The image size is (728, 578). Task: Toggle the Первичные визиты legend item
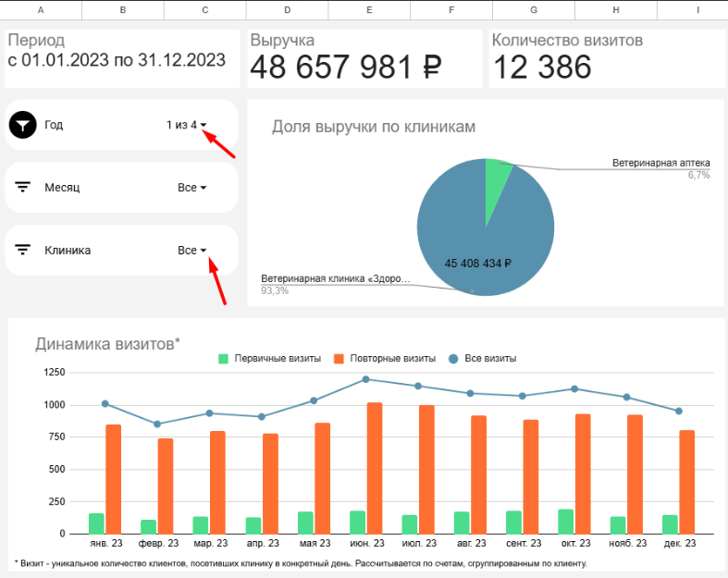coord(269,358)
